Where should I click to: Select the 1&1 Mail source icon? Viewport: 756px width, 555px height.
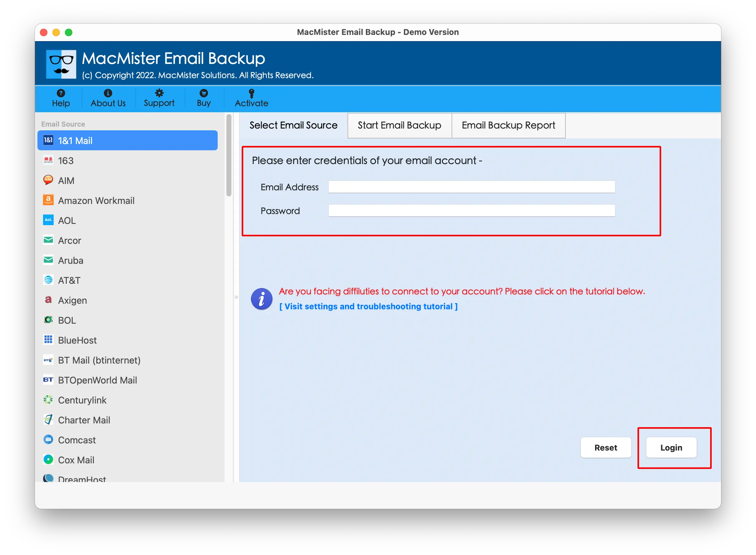click(x=48, y=140)
